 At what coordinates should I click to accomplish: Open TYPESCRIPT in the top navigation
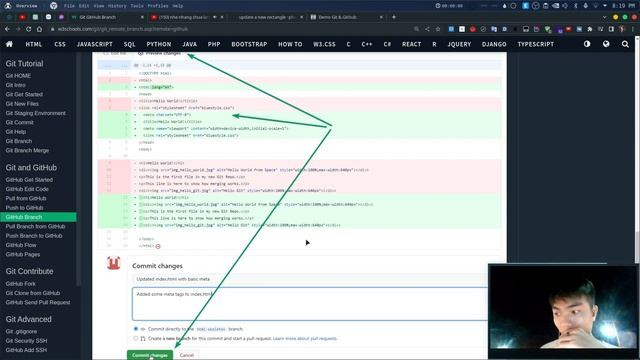point(536,44)
